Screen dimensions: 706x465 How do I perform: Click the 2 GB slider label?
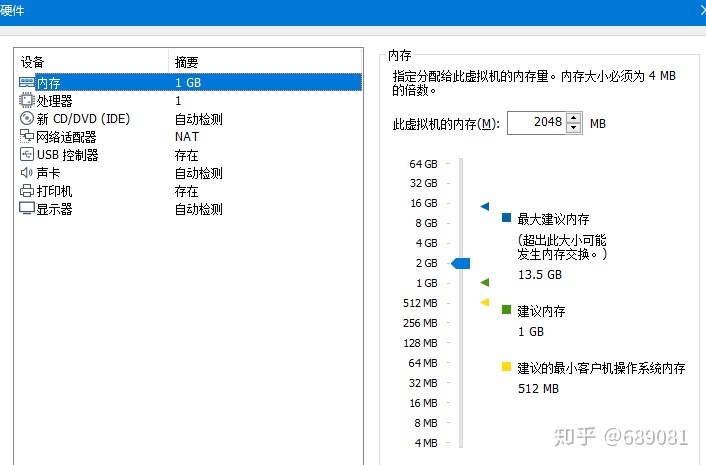coord(426,263)
